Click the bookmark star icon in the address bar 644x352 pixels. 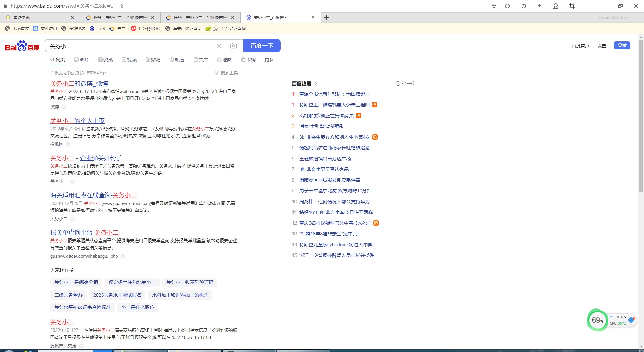pos(494,6)
